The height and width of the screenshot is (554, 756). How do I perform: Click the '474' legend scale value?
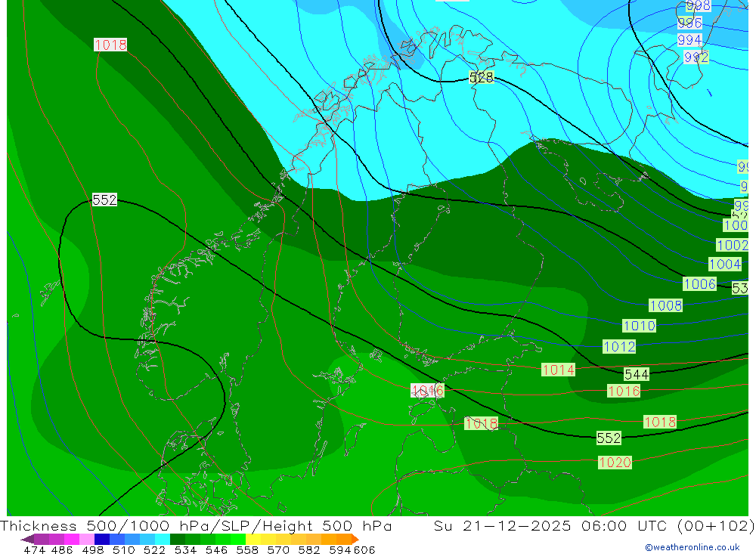point(34,549)
